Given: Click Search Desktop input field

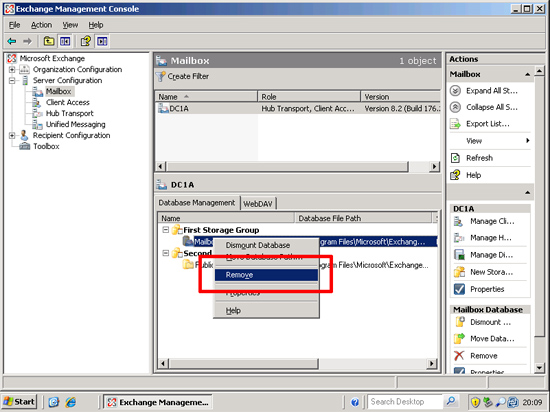Looking at the screenshot, I should point(405,401).
